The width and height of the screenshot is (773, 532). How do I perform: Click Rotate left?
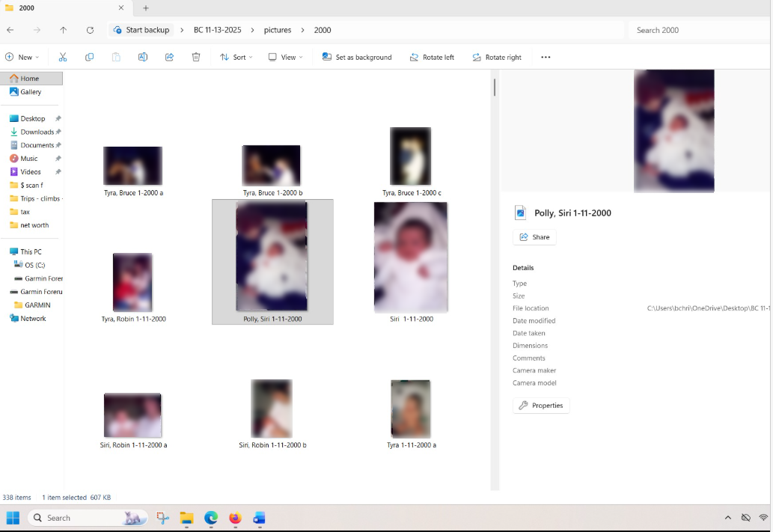(432, 57)
